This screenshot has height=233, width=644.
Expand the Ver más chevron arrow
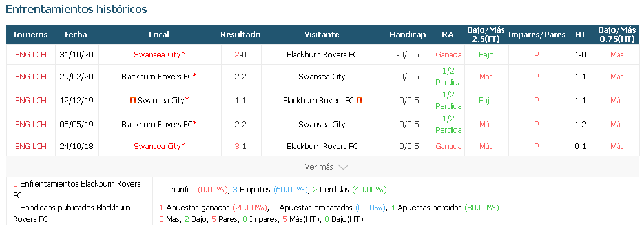[x=343, y=167]
